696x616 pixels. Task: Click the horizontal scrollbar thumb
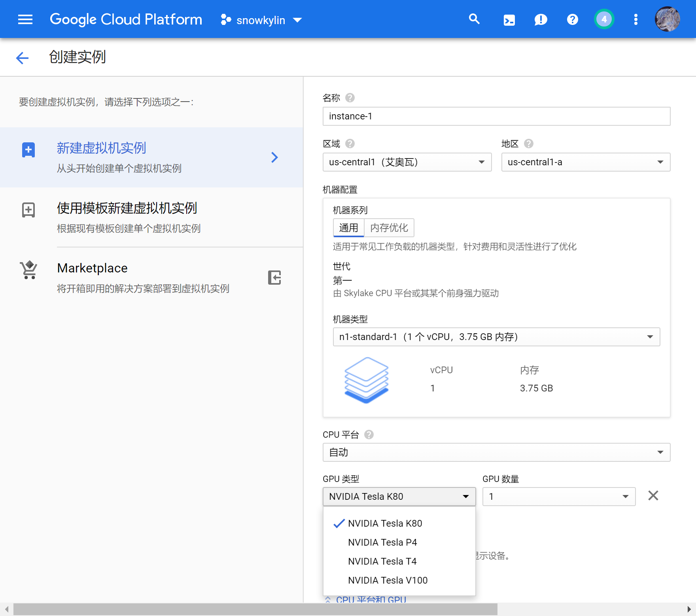pos(255,609)
